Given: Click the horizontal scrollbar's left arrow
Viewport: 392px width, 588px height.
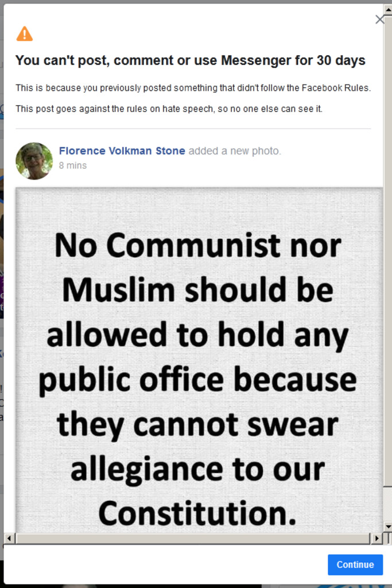Looking at the screenshot, I should [9, 539].
